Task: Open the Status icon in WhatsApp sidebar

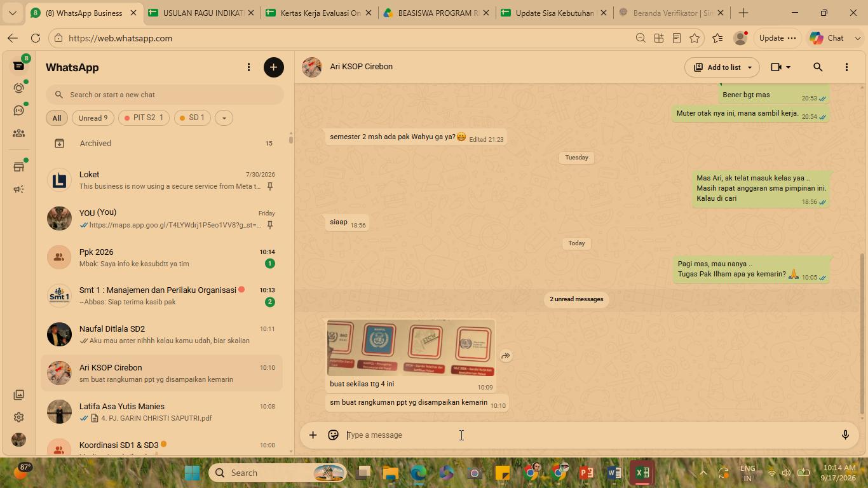Action: tap(18, 88)
